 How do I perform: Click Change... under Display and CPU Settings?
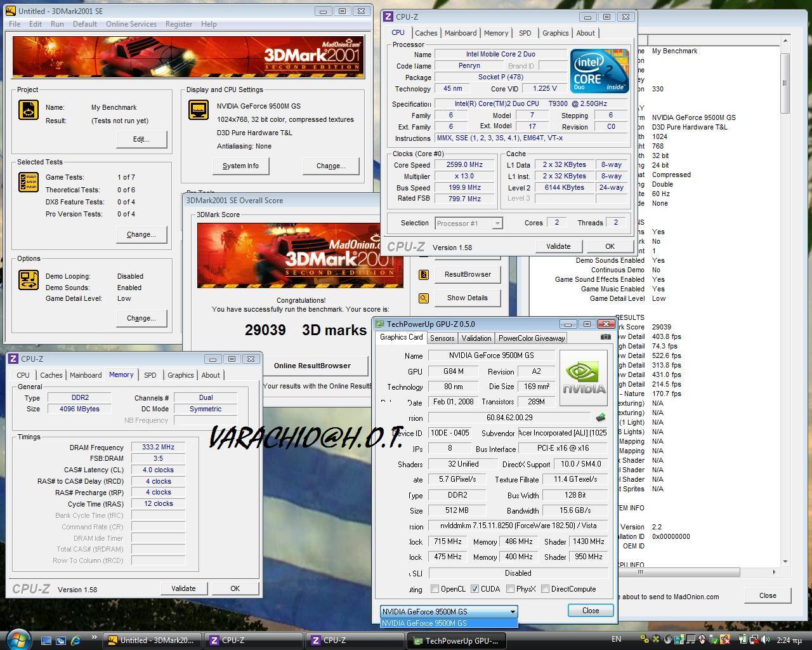[x=331, y=166]
